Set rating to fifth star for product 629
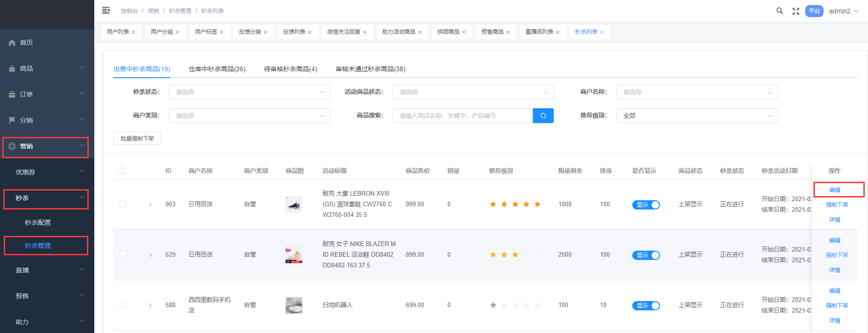The height and width of the screenshot is (333, 868). click(x=538, y=255)
